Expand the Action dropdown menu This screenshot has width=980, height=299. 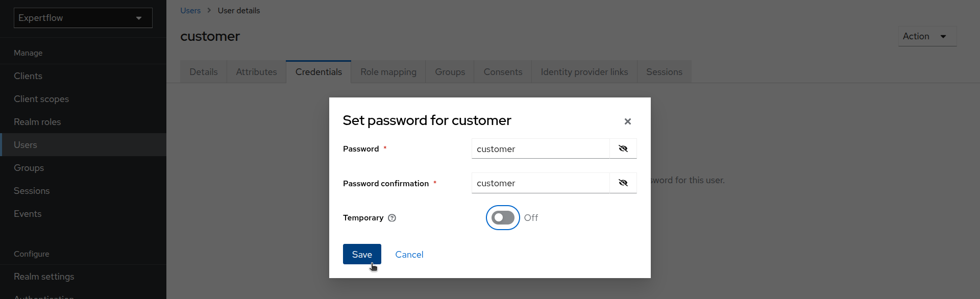[x=926, y=36]
